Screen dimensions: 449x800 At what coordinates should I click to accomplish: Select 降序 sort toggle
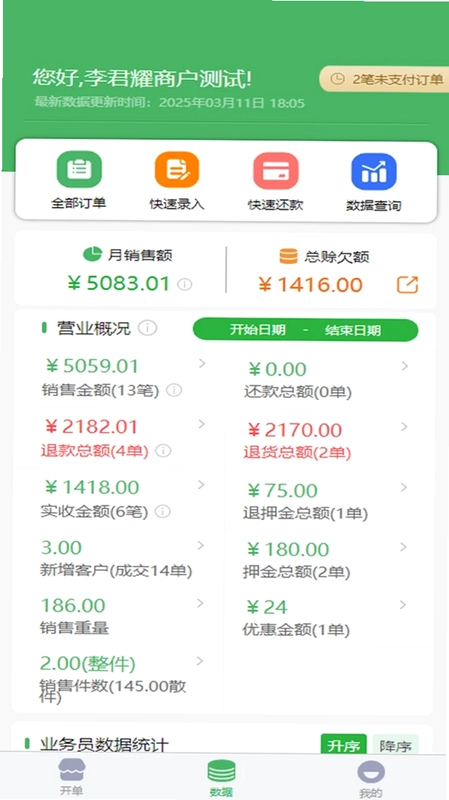[395, 746]
